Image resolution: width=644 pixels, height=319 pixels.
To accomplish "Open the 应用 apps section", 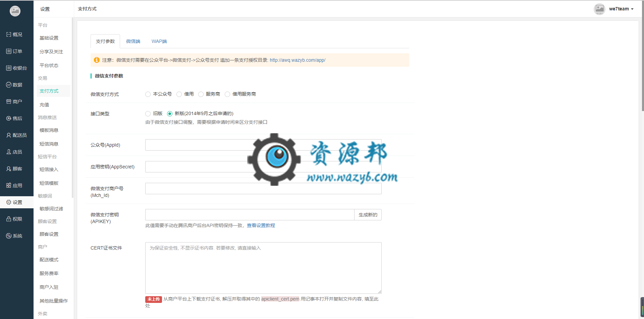I will 14,185.
